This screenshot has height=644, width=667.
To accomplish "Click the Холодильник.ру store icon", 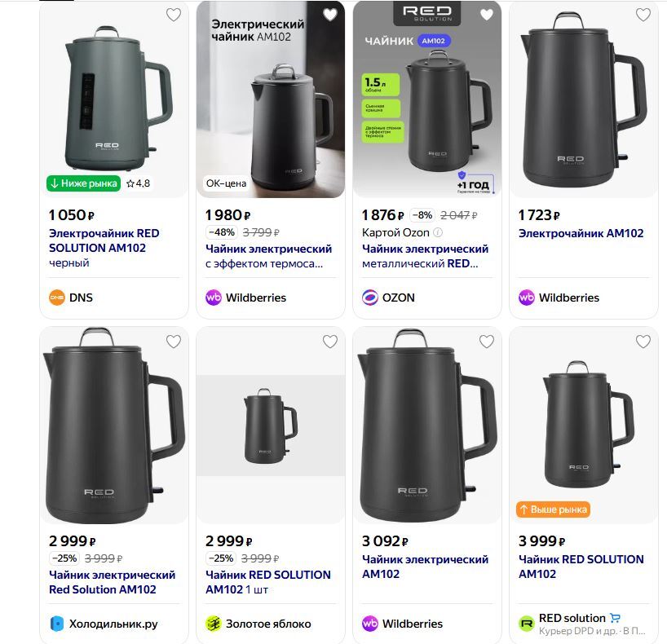I will click(x=57, y=624).
